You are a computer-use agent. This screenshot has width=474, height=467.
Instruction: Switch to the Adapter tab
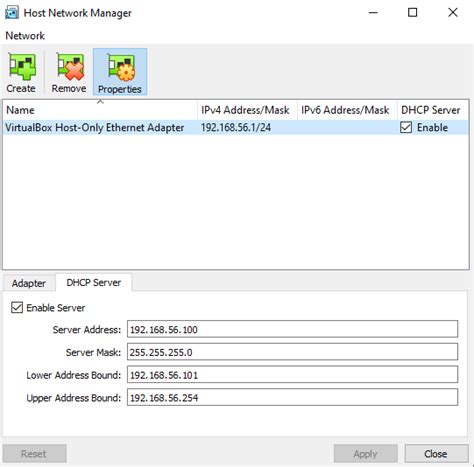tap(29, 283)
